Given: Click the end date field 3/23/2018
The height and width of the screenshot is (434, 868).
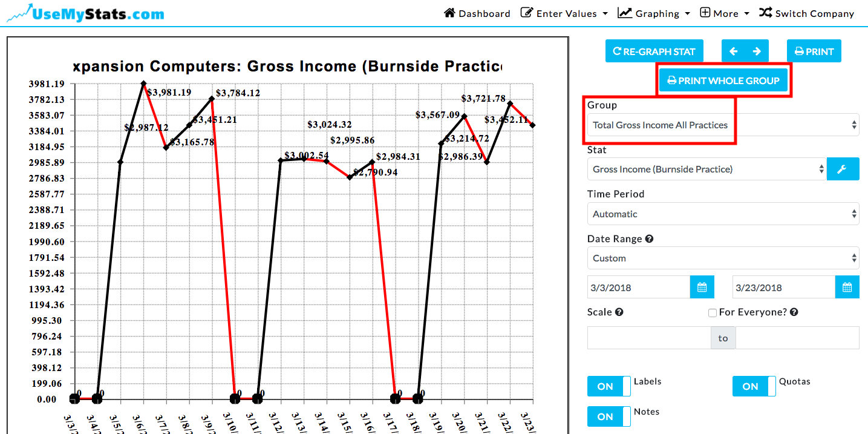Looking at the screenshot, I should pos(784,287).
